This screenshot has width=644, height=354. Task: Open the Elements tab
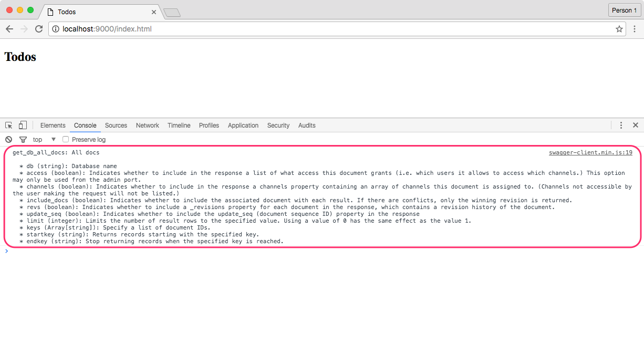pos(53,126)
